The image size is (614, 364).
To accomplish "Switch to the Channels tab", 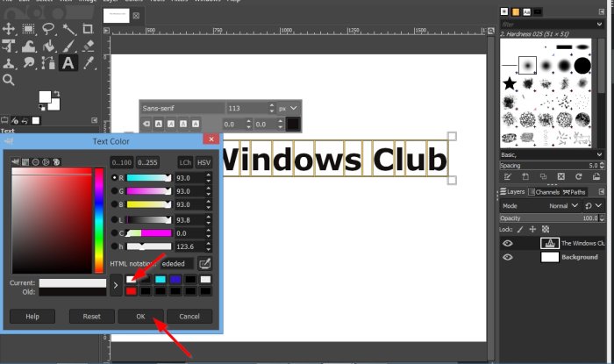I will click(x=544, y=192).
